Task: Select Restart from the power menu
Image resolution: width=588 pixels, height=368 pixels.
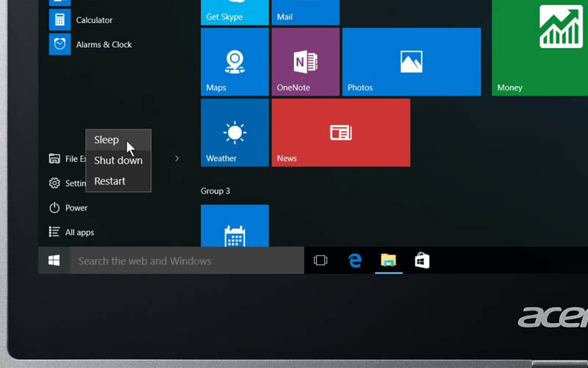Action: 110,181
